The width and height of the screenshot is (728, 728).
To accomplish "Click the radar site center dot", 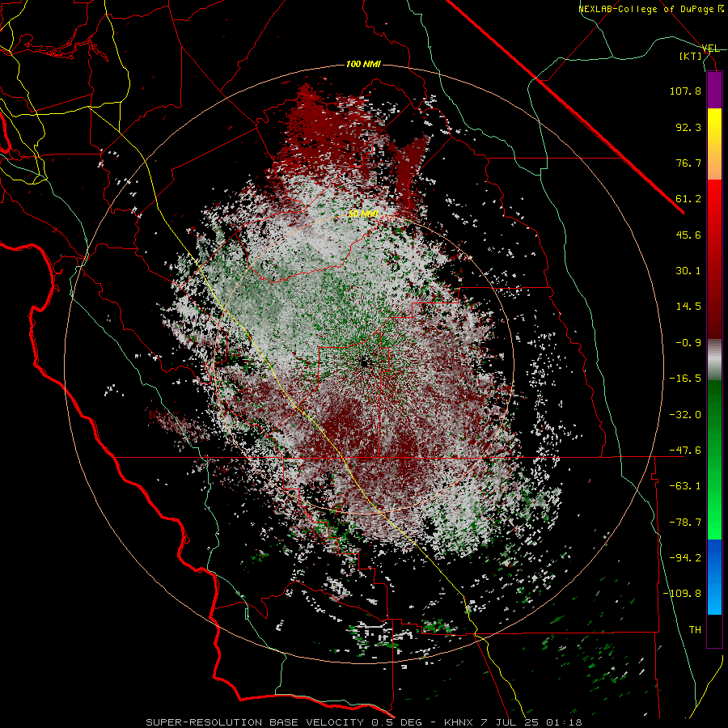I will pyautogui.click(x=363, y=362).
